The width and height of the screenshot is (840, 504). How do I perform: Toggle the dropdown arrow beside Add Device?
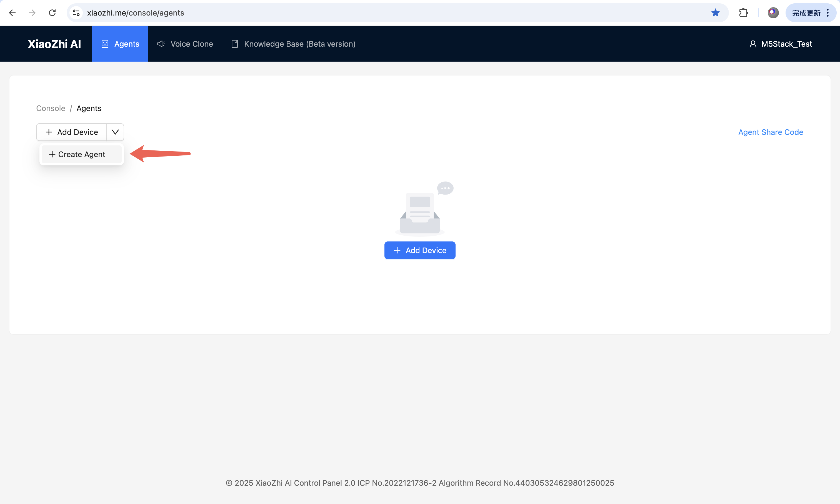coord(115,132)
